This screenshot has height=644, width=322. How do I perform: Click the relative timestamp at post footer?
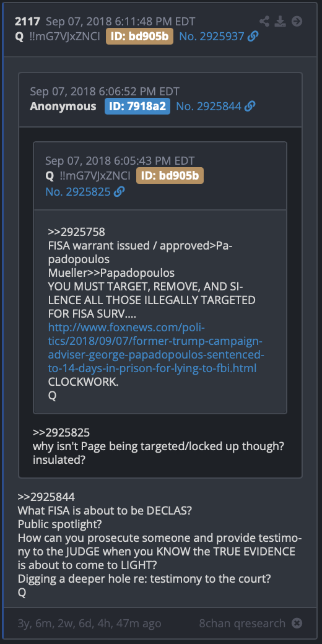[89, 623]
